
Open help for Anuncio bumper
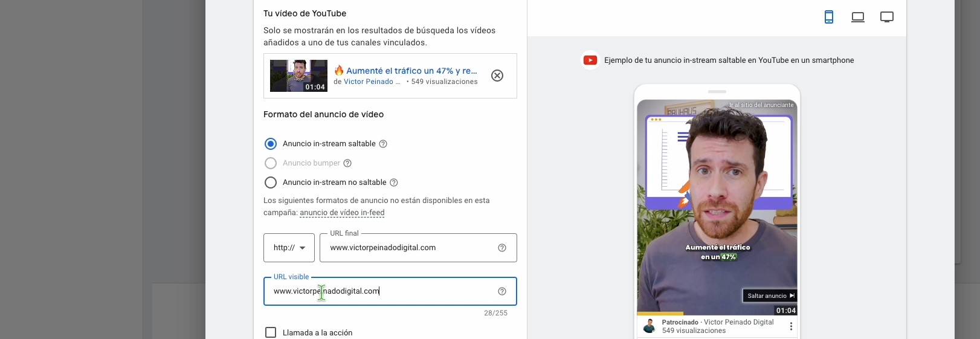tap(347, 163)
